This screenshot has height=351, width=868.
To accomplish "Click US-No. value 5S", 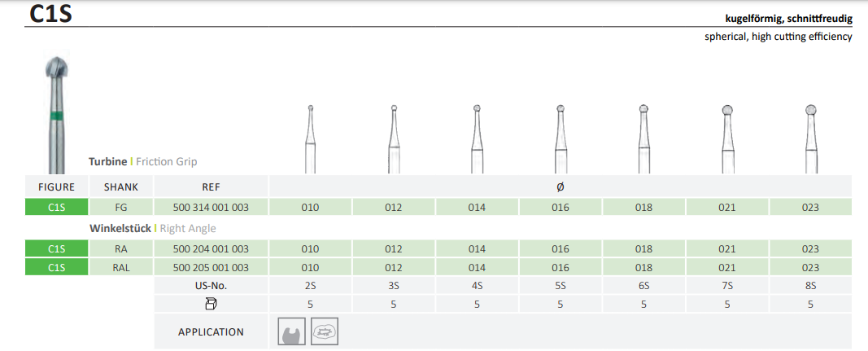I will pyautogui.click(x=560, y=286).
